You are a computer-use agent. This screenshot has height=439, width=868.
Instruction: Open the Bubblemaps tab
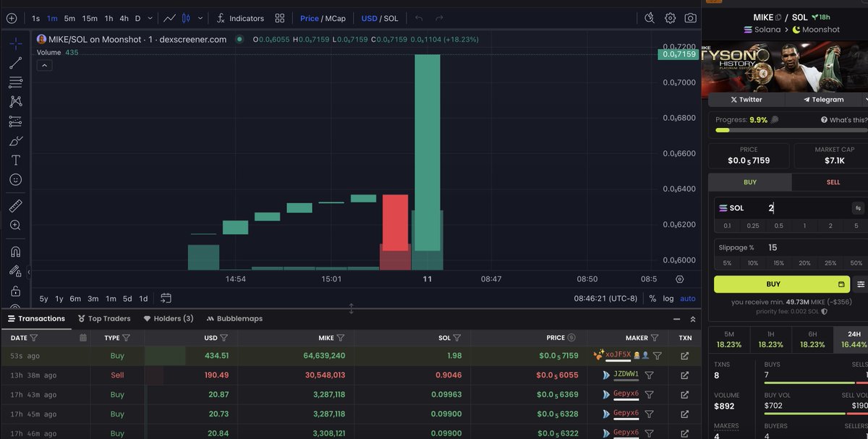pos(234,318)
